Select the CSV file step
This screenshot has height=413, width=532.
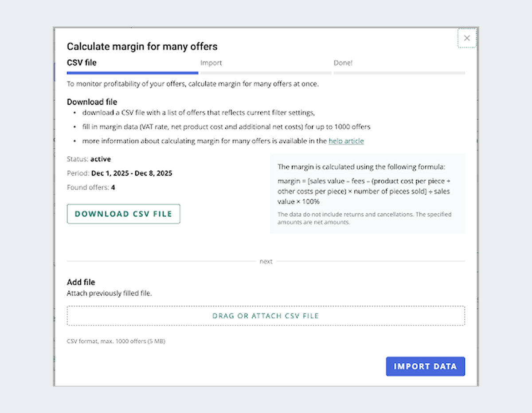click(x=82, y=63)
